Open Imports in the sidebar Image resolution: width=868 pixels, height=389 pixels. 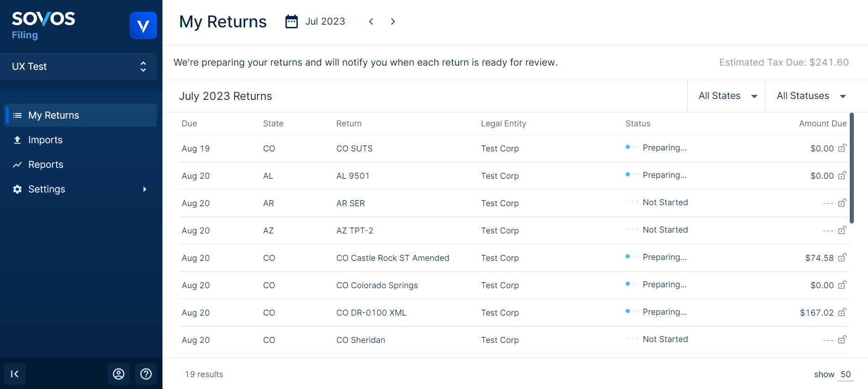coord(45,140)
